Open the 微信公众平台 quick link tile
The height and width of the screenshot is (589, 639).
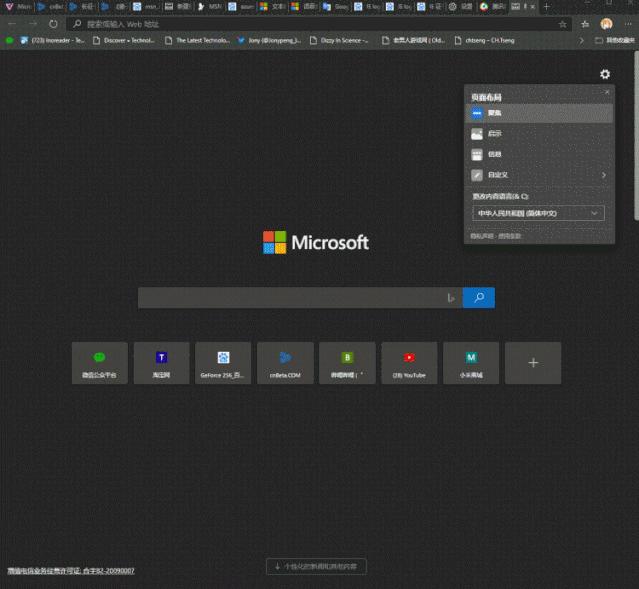100,362
